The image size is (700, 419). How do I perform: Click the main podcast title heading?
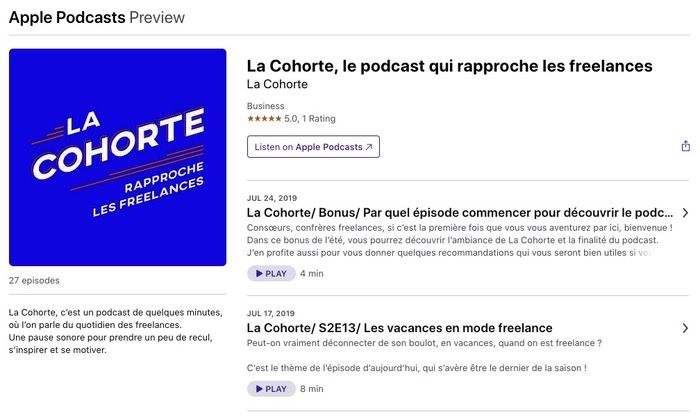point(450,66)
